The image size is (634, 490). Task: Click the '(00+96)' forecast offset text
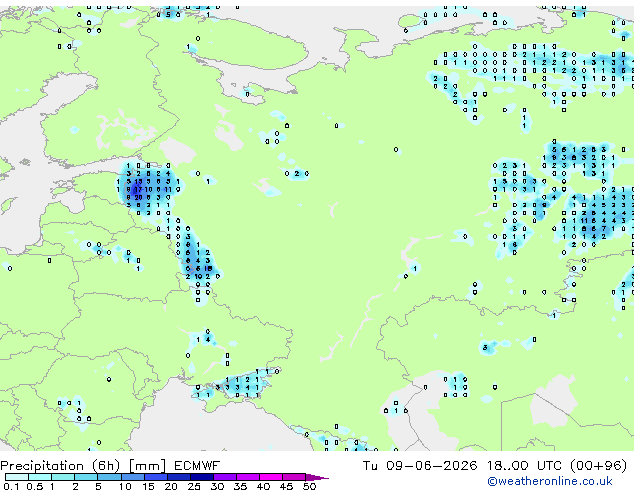[598, 466]
